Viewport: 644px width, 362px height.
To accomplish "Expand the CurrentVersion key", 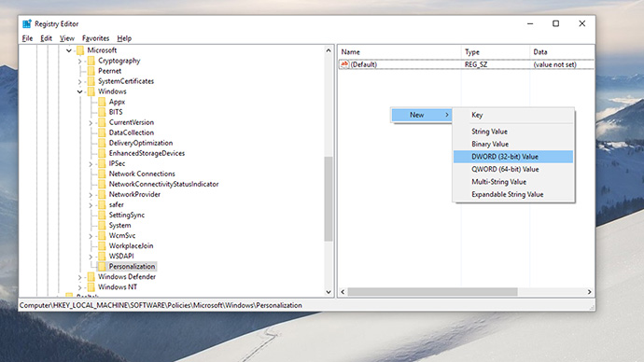I will click(91, 123).
